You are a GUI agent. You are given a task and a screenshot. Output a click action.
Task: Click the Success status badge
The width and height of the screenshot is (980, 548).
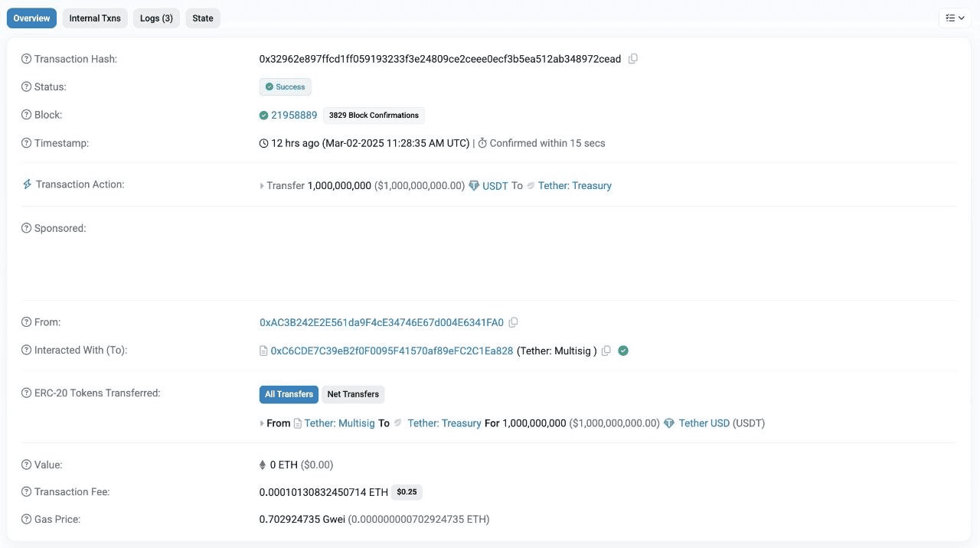[286, 87]
